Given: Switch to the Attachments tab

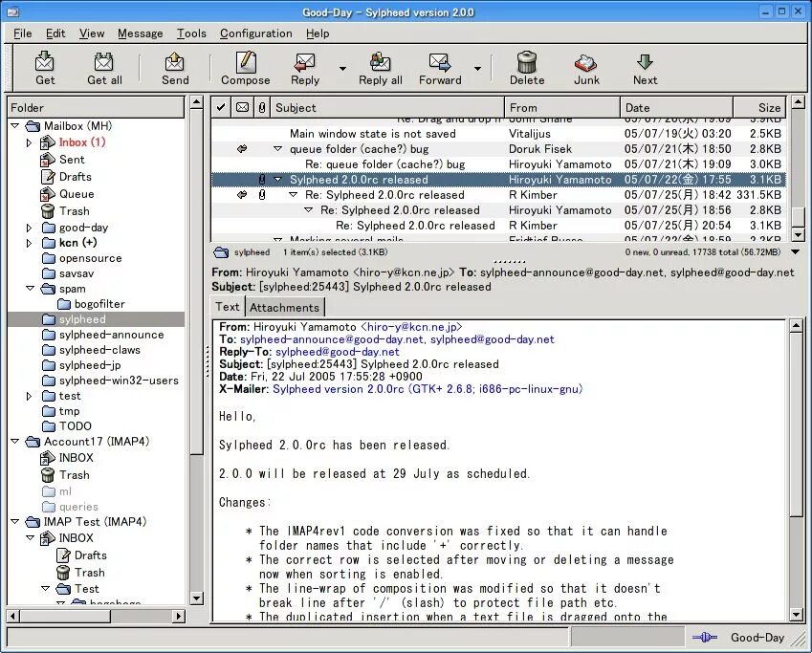Looking at the screenshot, I should click(284, 307).
